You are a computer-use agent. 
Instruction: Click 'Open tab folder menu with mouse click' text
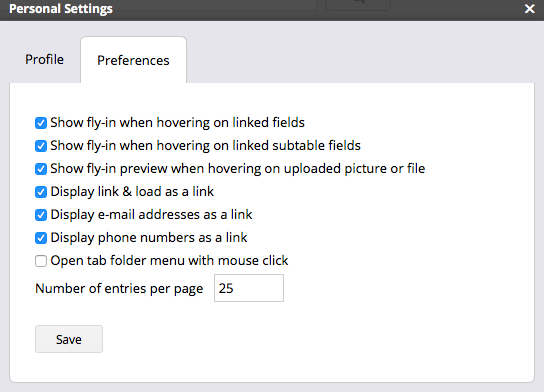pyautogui.click(x=169, y=261)
